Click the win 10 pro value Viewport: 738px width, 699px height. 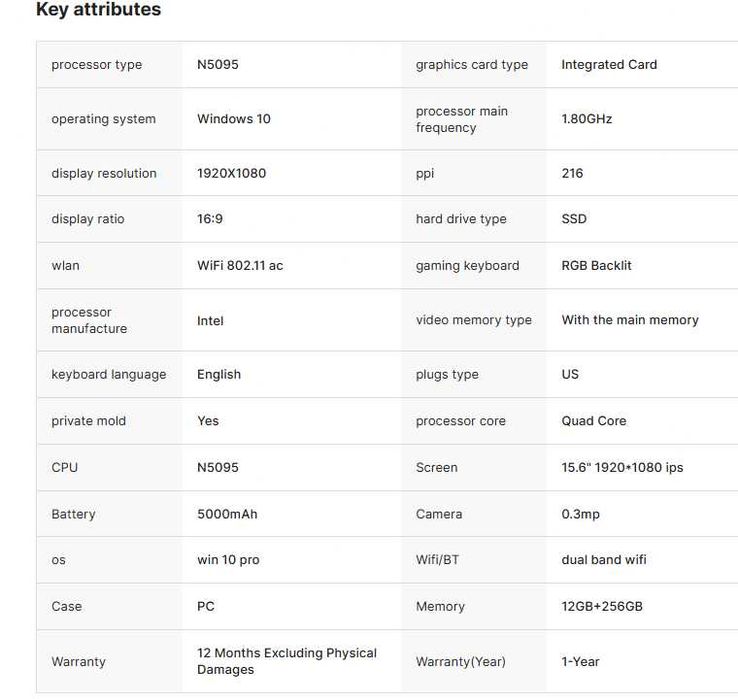point(228,560)
